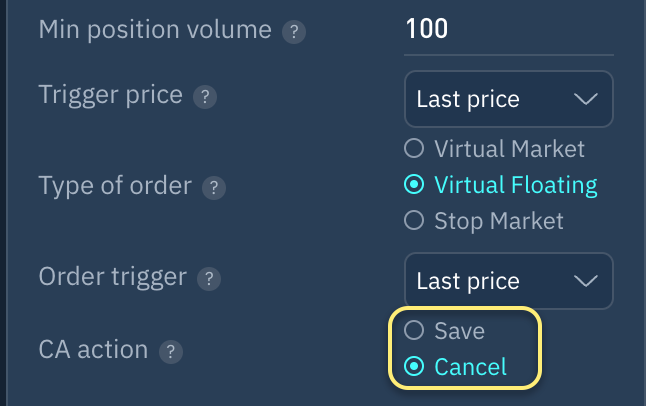This screenshot has width=646, height=406.
Task: Click the Save label text
Action: point(459,330)
